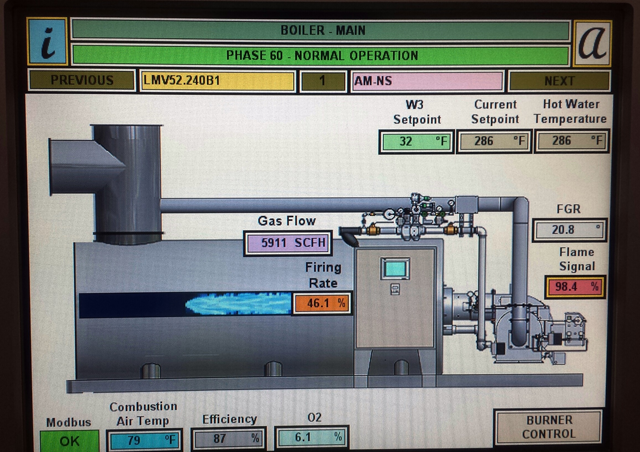Viewport: 640px width, 452px height.
Task: Click the Modbus OK status indicator
Action: pos(69,440)
